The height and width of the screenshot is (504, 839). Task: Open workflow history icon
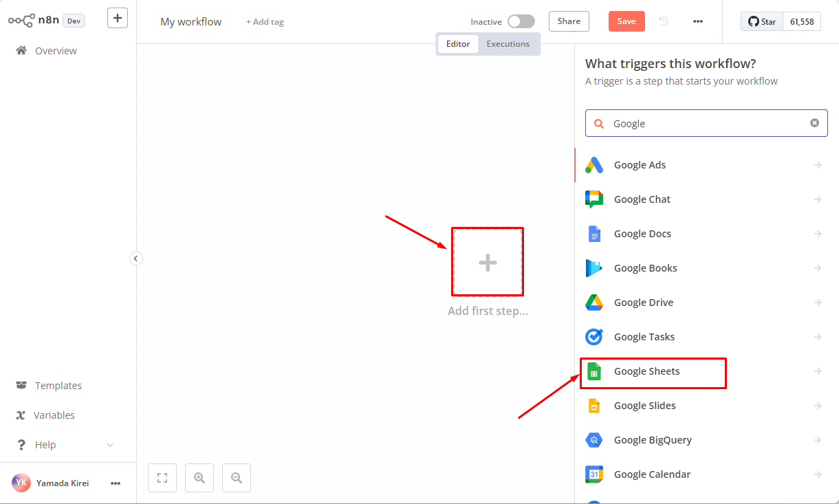pyautogui.click(x=664, y=21)
